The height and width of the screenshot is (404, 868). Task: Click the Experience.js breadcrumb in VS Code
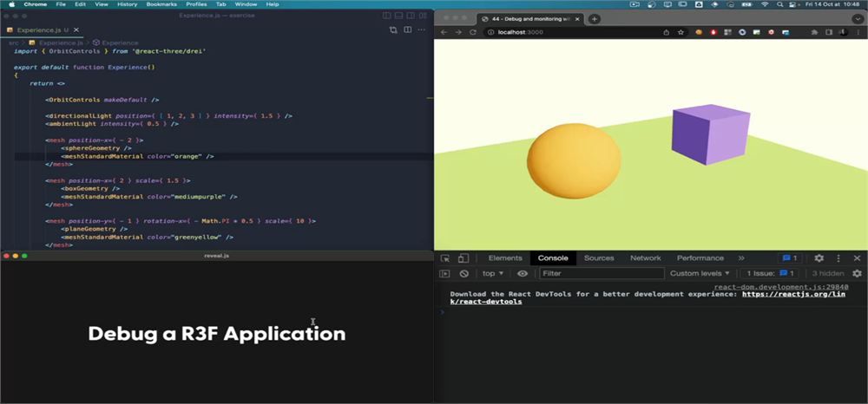click(56, 42)
